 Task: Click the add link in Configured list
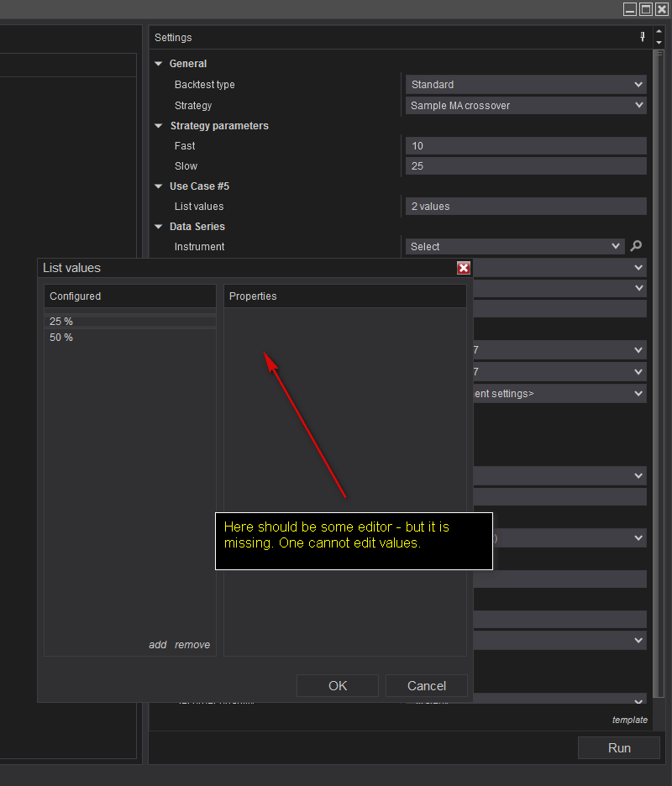click(x=157, y=645)
